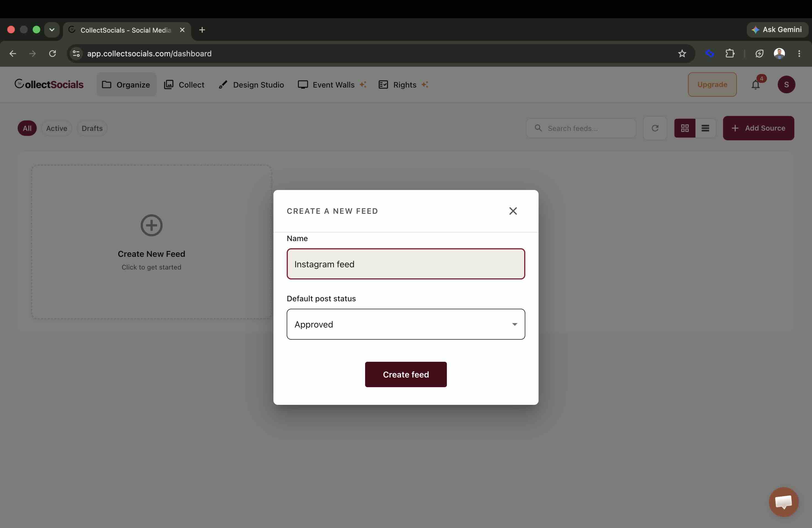The width and height of the screenshot is (812, 528).
Task: Click the plus circle icon on feed card
Action: click(151, 225)
